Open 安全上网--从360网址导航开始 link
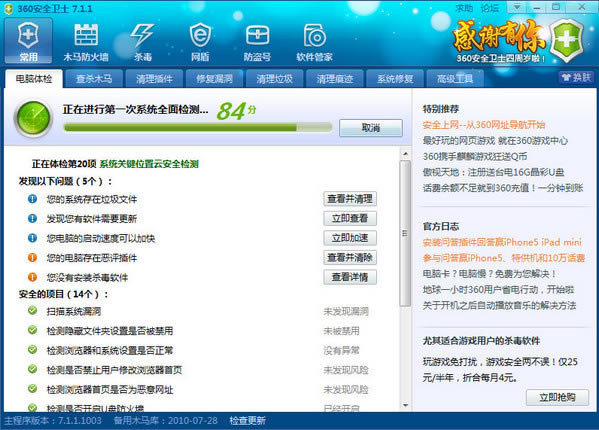 [484, 125]
